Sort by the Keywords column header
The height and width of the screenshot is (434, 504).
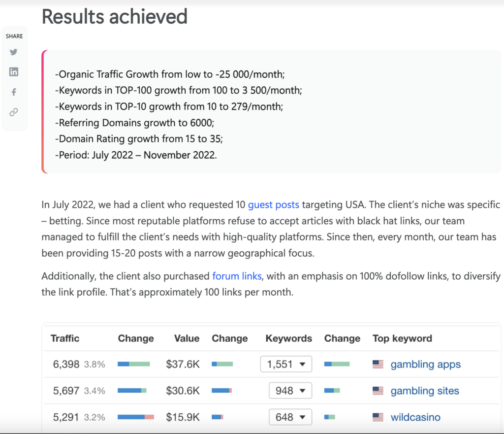click(x=288, y=338)
